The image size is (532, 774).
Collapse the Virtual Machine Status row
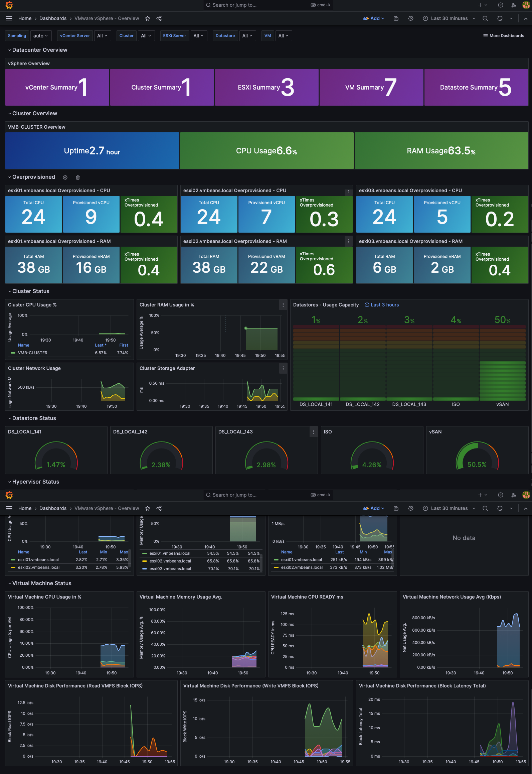pyautogui.click(x=39, y=583)
